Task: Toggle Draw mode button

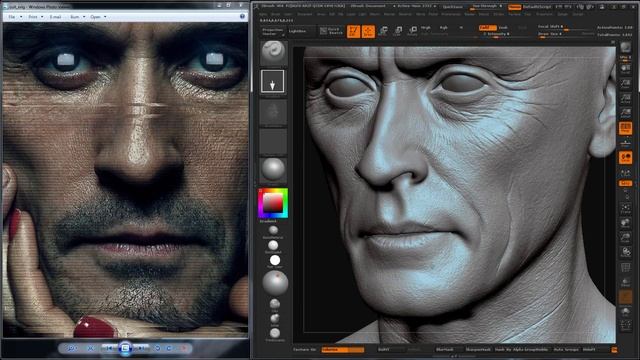Action: click(368, 31)
